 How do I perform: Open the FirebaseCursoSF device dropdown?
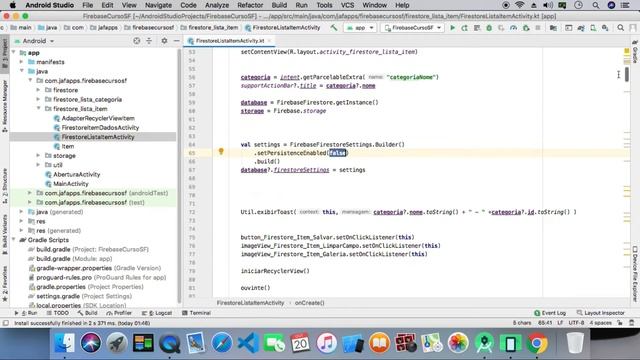click(x=413, y=28)
